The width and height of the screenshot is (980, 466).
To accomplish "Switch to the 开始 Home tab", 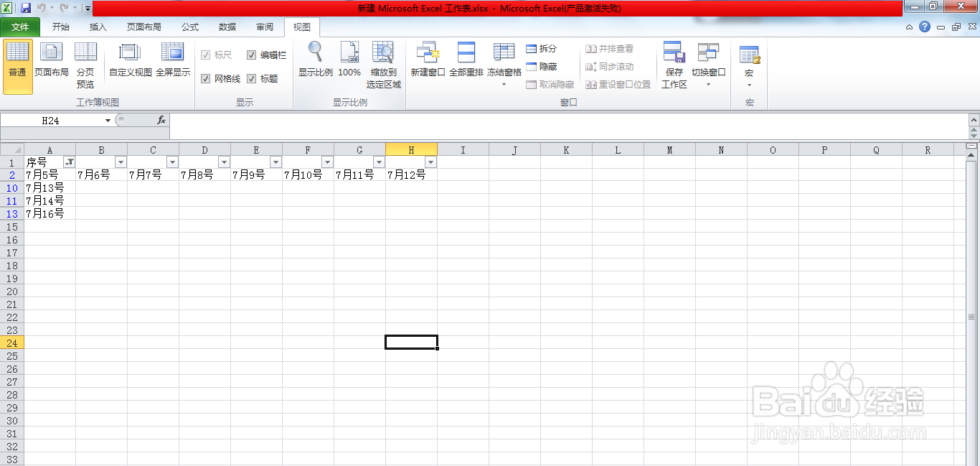I will 61,27.
